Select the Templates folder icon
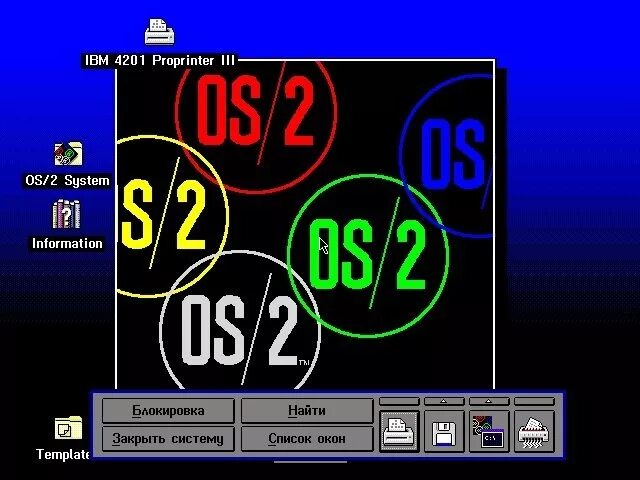 coord(68,428)
